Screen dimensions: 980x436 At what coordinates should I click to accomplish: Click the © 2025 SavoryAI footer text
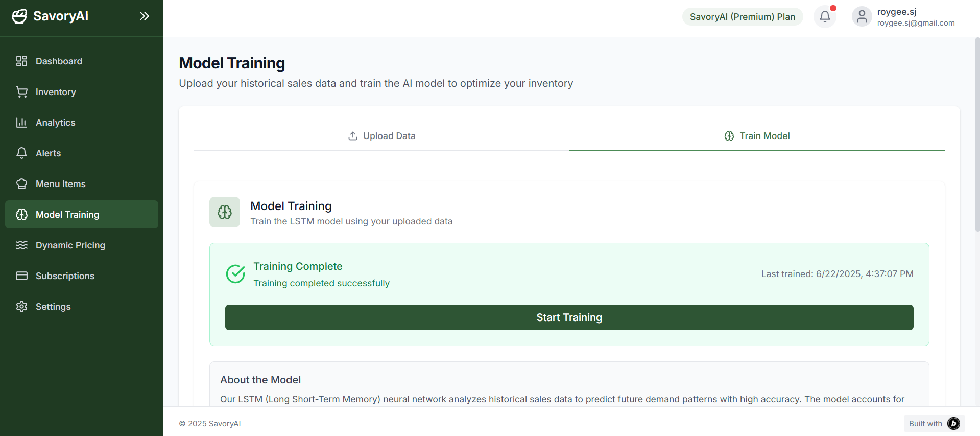(210, 424)
